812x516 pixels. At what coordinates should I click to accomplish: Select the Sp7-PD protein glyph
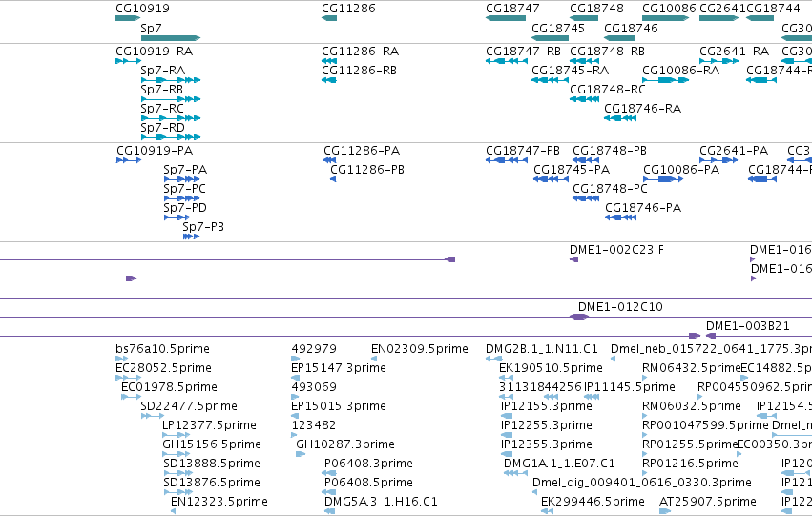pos(177,217)
